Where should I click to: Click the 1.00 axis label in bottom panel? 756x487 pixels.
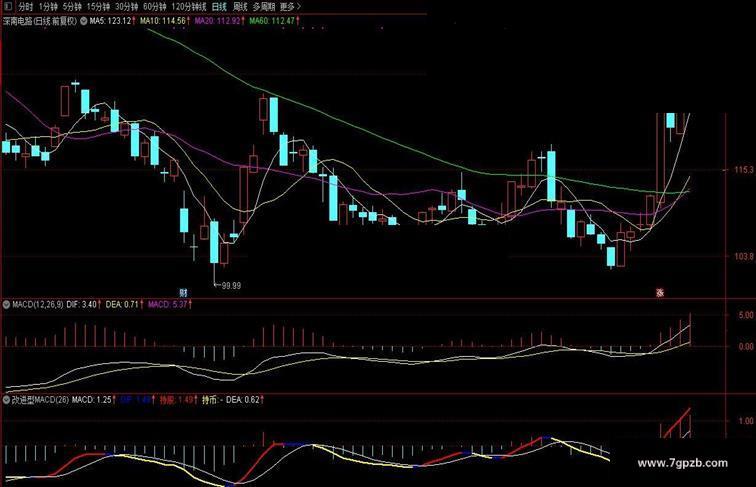[x=745, y=421]
